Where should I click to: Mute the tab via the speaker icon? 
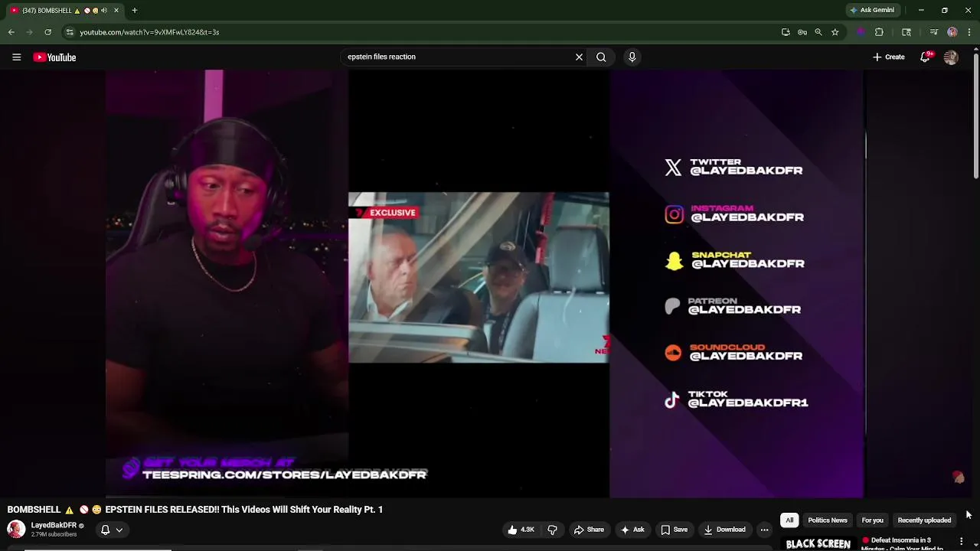[104, 11]
